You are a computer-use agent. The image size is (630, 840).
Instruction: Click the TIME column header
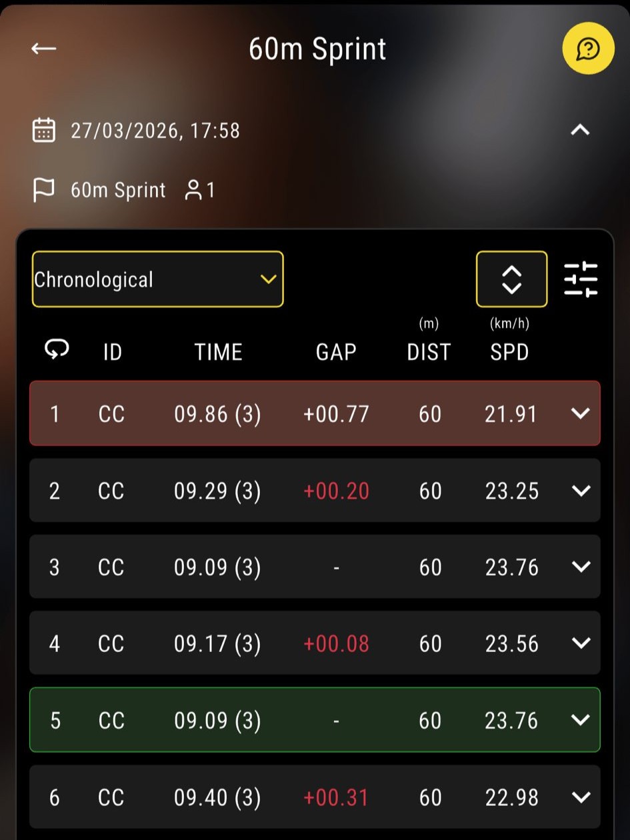click(218, 352)
